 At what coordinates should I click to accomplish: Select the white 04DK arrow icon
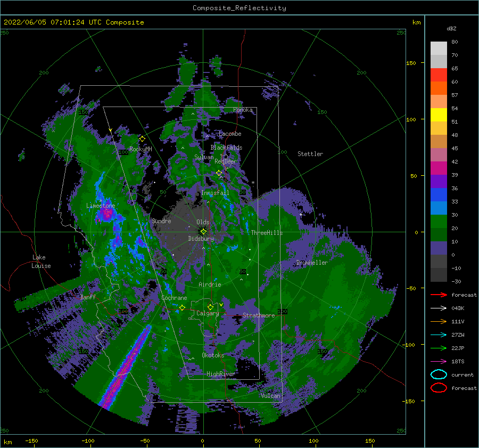coord(439,308)
